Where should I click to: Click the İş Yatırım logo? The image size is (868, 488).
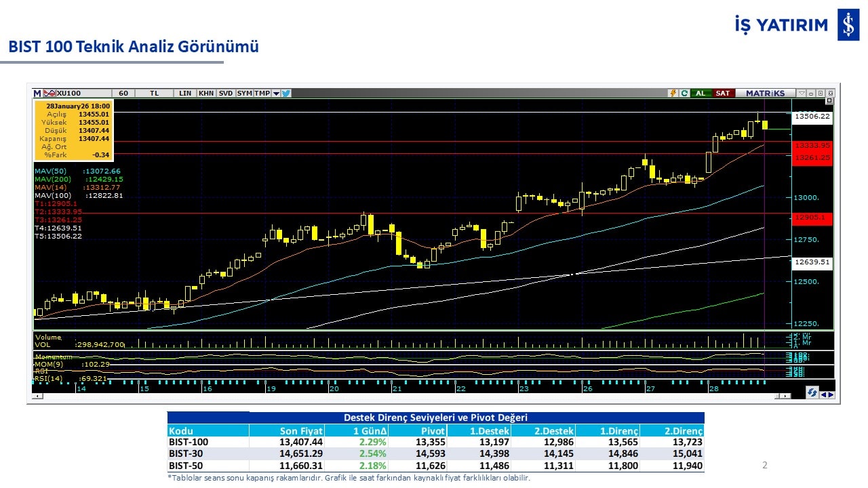787,26
